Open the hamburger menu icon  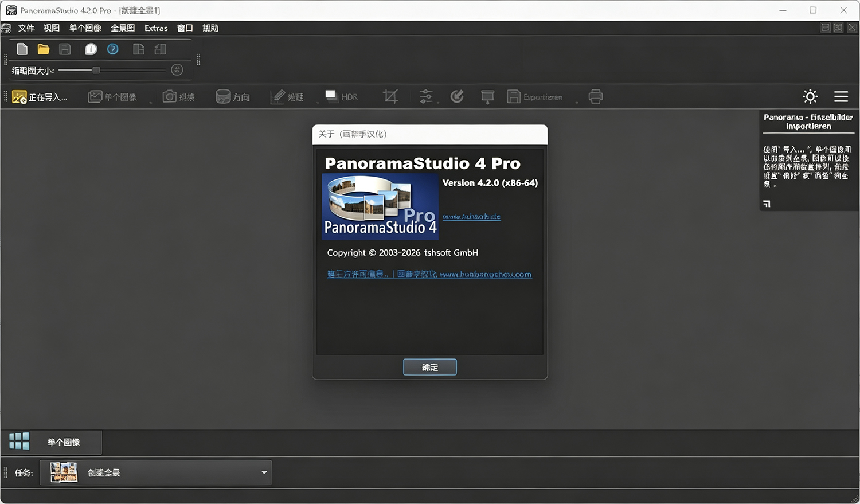click(x=841, y=96)
